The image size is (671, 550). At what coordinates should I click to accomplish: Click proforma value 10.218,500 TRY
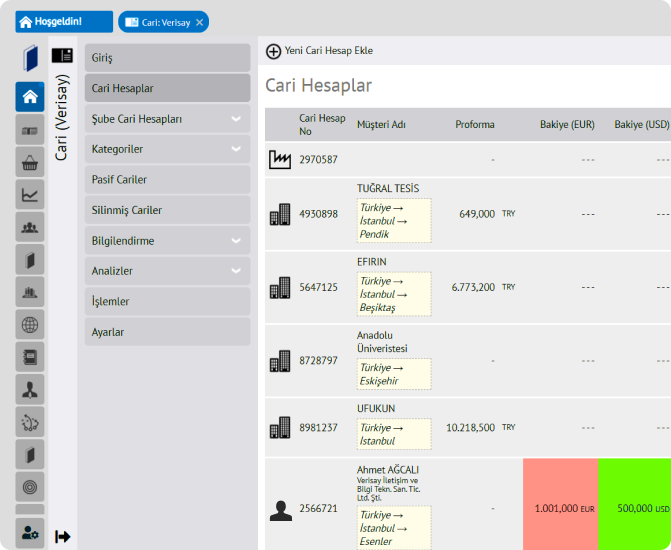pyautogui.click(x=481, y=428)
